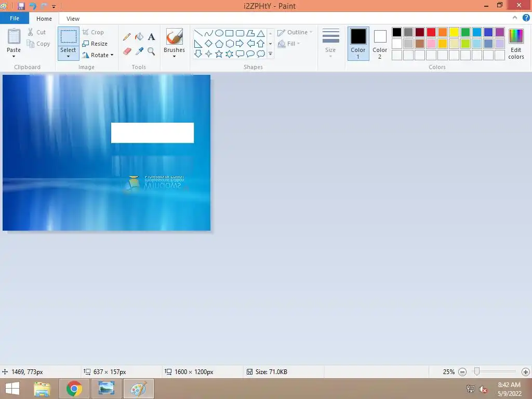Pick the purple color swatch

point(499,32)
